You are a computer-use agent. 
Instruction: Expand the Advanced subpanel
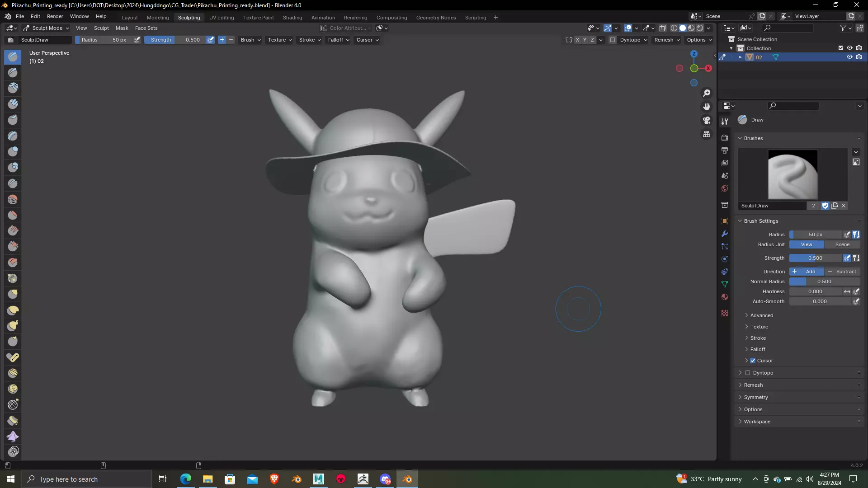click(761, 315)
